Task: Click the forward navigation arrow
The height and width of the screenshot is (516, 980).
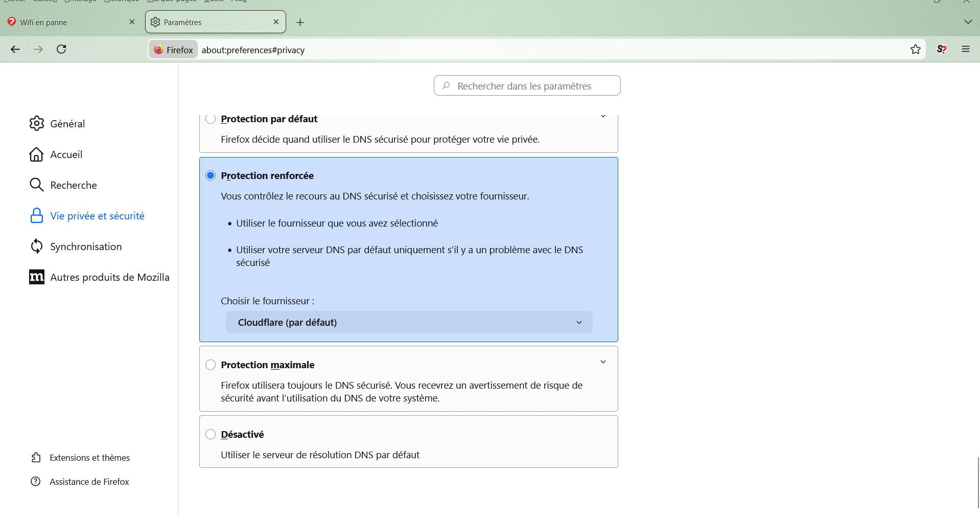Action: [38, 50]
